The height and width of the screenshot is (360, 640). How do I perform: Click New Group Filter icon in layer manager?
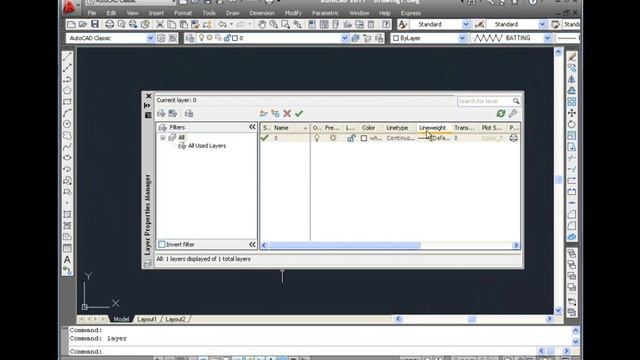(x=173, y=113)
